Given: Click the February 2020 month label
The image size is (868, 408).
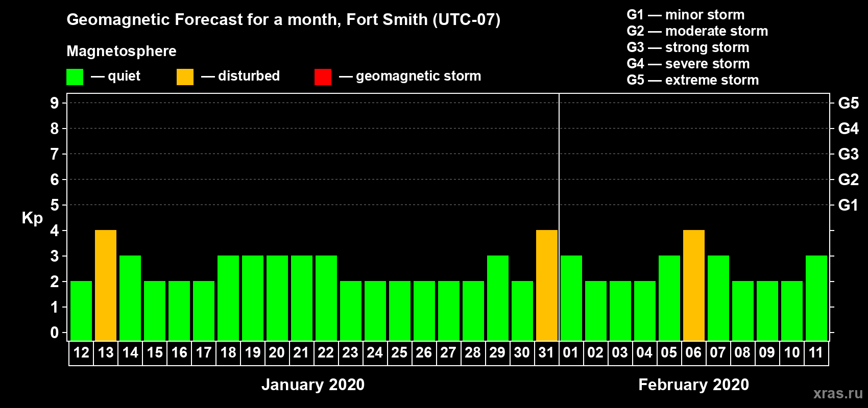Looking at the screenshot, I should [x=694, y=385].
